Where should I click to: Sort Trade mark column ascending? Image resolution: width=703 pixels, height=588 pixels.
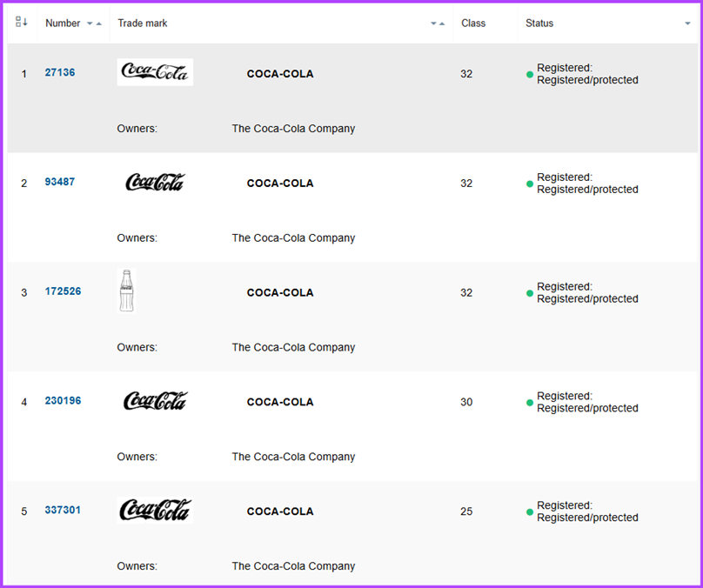(x=442, y=23)
